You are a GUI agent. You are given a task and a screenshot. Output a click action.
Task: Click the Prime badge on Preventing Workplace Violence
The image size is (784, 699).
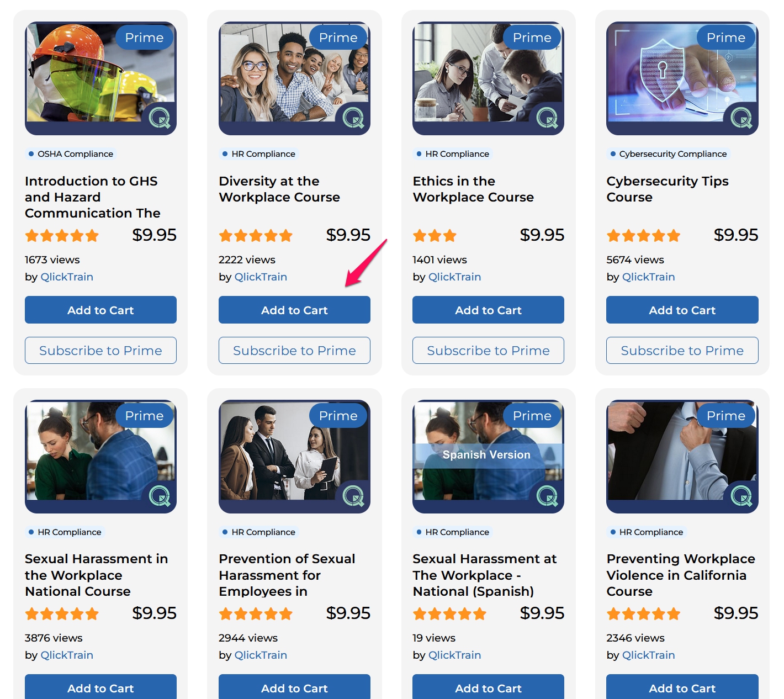(x=726, y=416)
